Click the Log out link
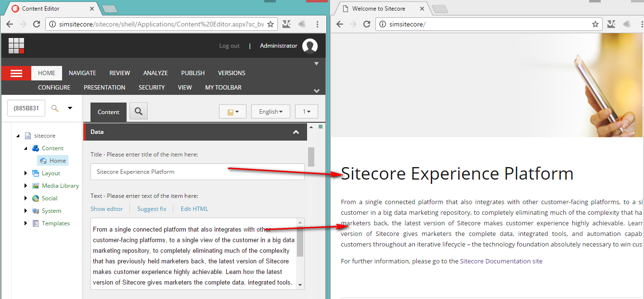 click(229, 46)
